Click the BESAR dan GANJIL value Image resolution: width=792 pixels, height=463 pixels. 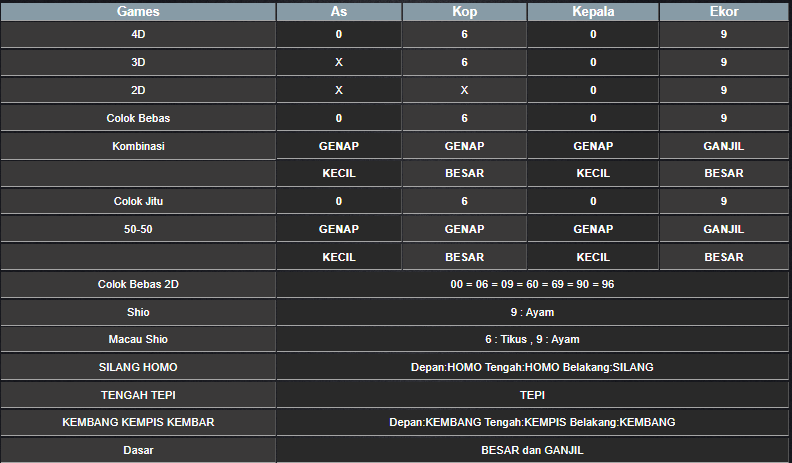tap(532, 450)
